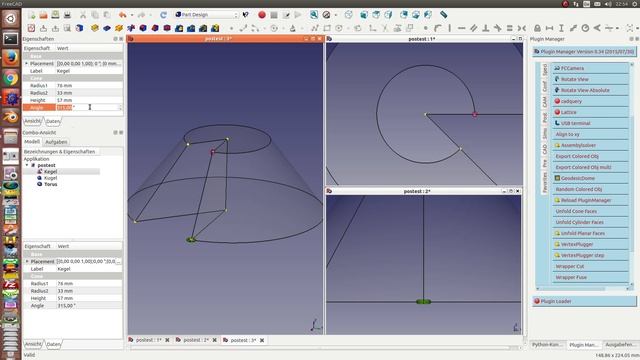Click the Create sketch icon
The image size is (640, 360).
(31, 28)
